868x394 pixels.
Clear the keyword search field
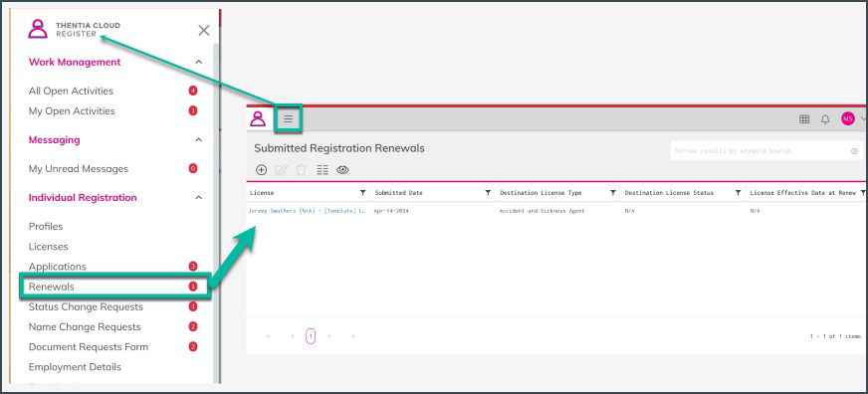(854, 151)
